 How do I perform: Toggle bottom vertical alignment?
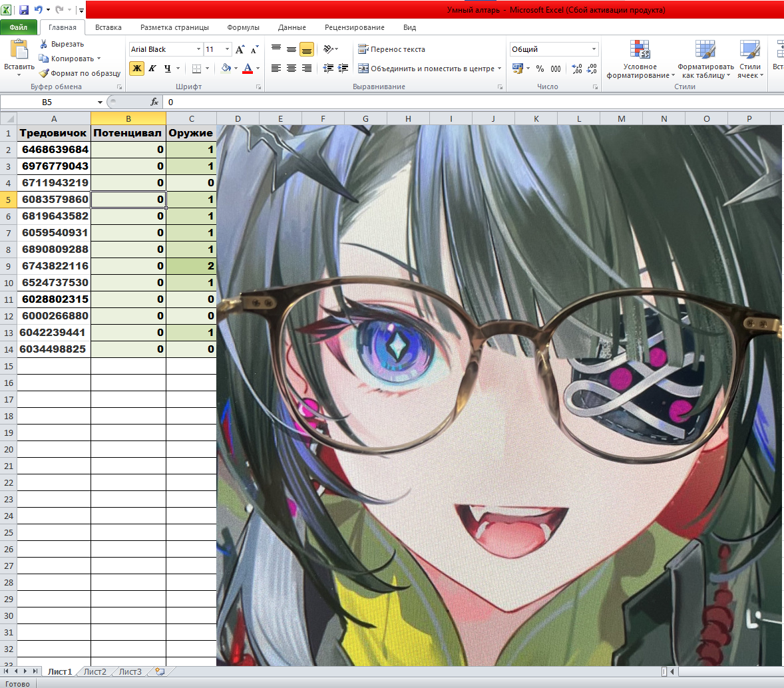pyautogui.click(x=307, y=49)
